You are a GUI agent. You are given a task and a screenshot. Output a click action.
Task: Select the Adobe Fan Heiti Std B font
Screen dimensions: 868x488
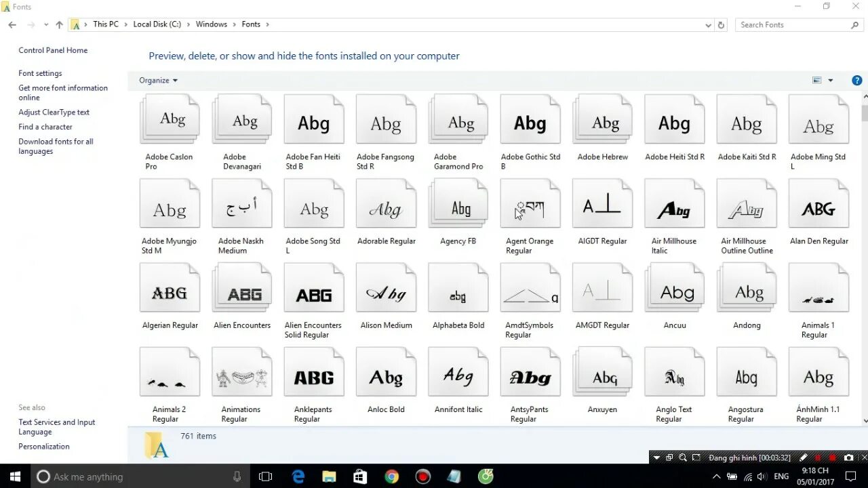click(313, 119)
